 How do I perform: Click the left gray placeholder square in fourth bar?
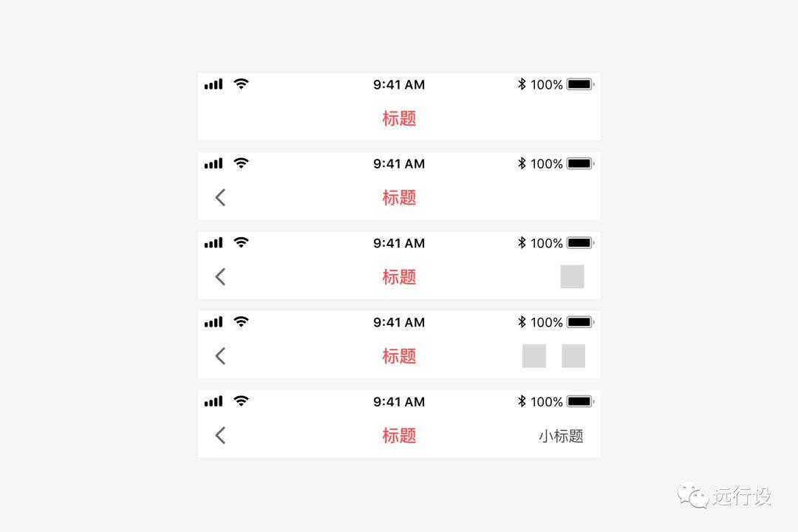(534, 356)
